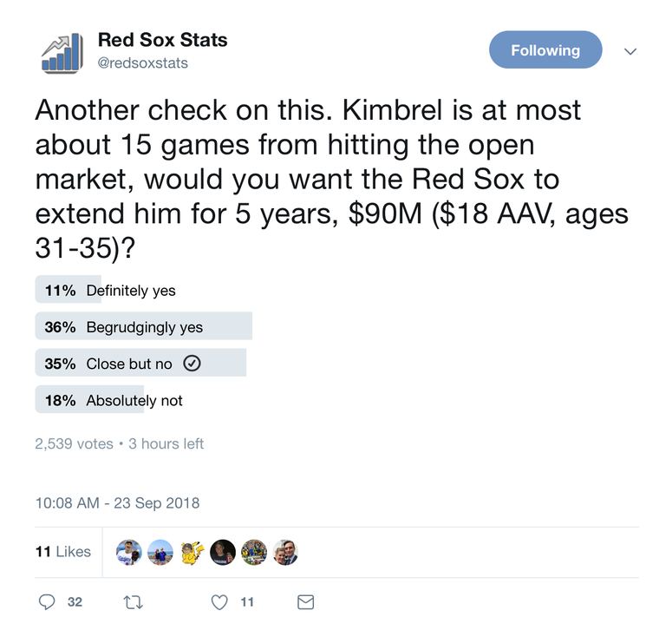Select the 'Begrudgingly yes' poll option
The height and width of the screenshot is (643, 672).
coord(144,326)
